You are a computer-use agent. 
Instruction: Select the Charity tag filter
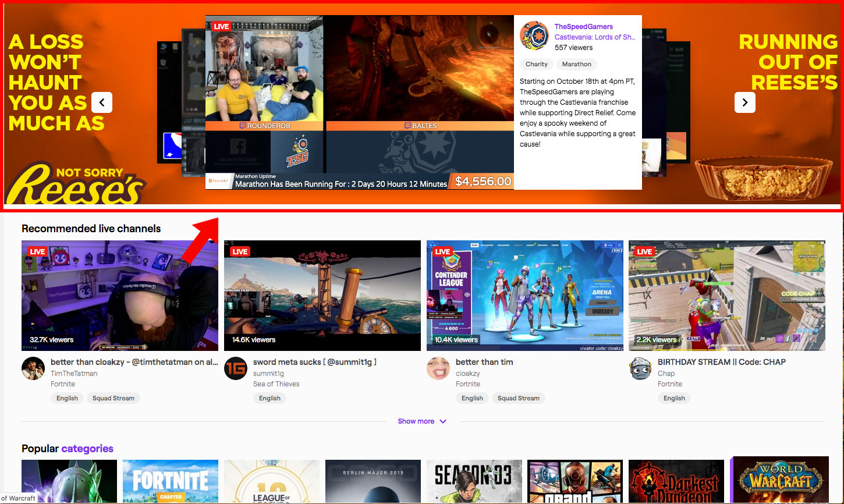(x=536, y=64)
